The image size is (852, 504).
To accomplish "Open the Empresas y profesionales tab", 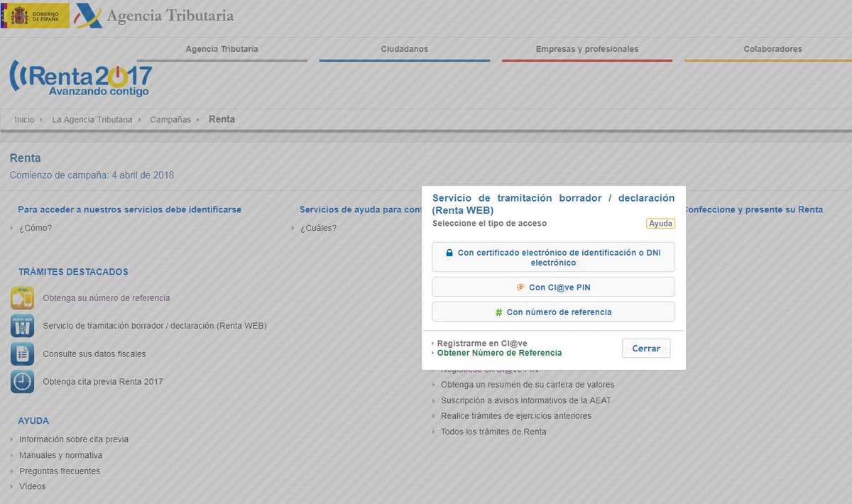I will tap(586, 50).
